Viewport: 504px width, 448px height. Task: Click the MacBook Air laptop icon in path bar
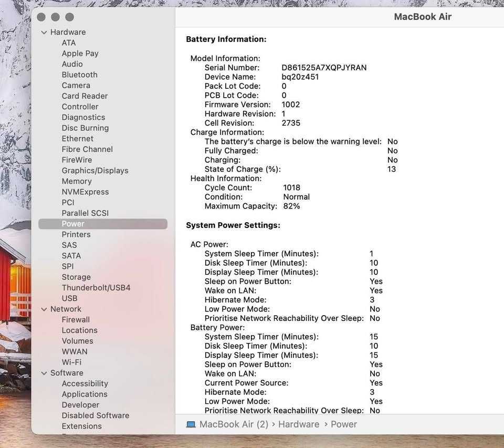(191, 424)
